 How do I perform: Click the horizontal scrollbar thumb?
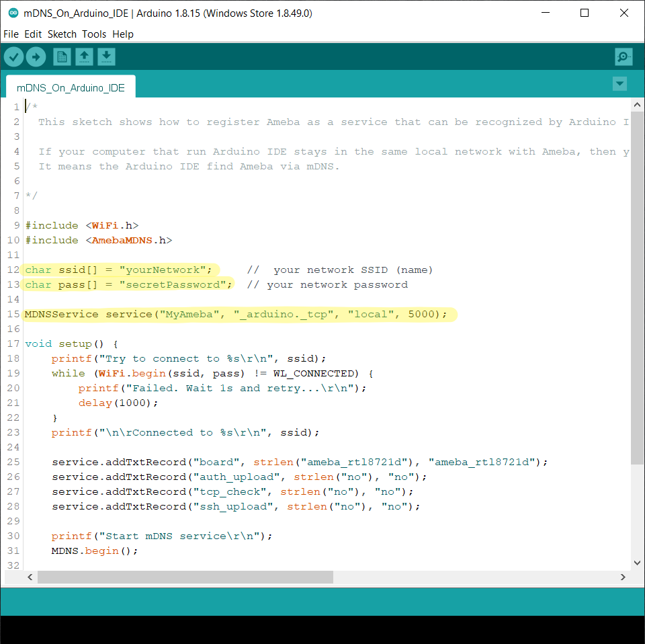pos(185,577)
